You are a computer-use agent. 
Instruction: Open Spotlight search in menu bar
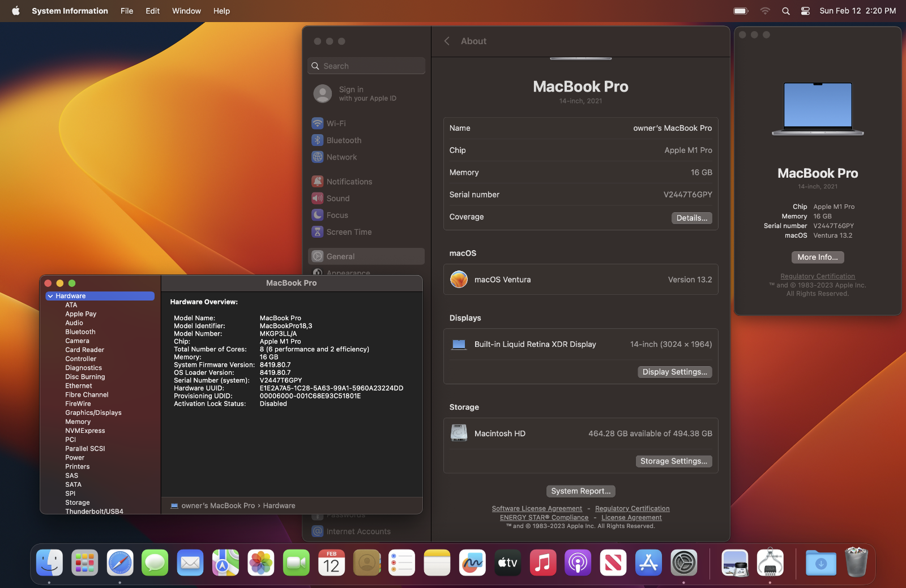click(786, 11)
